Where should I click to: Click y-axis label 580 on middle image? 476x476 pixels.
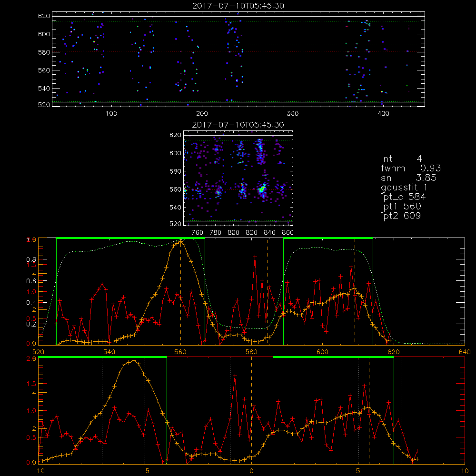pyautogui.click(x=176, y=171)
